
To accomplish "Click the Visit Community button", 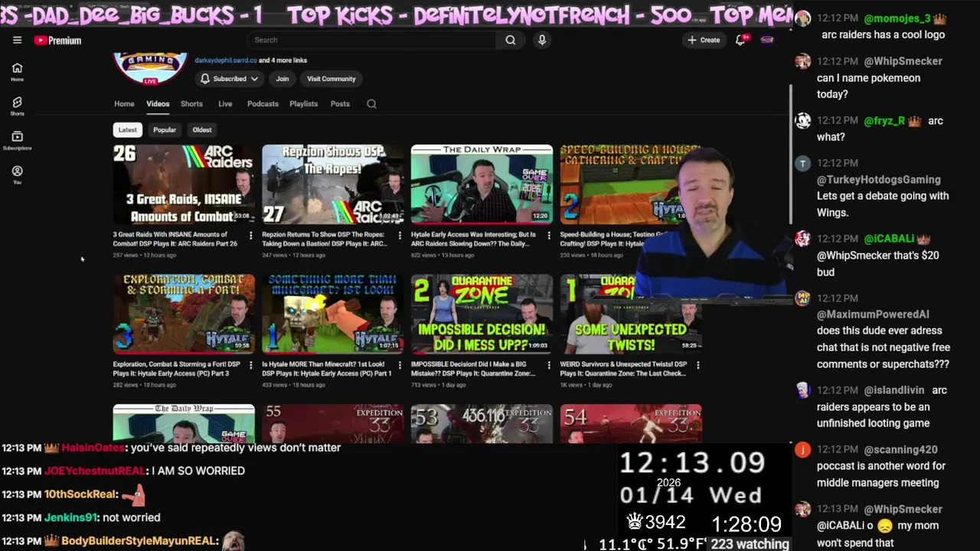I will click(x=332, y=79).
